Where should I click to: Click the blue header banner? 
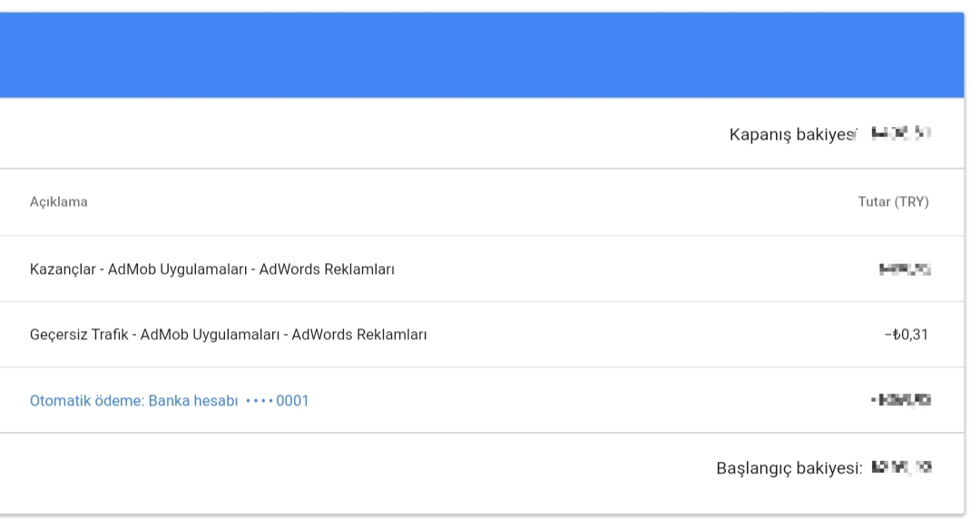pyautogui.click(x=482, y=55)
